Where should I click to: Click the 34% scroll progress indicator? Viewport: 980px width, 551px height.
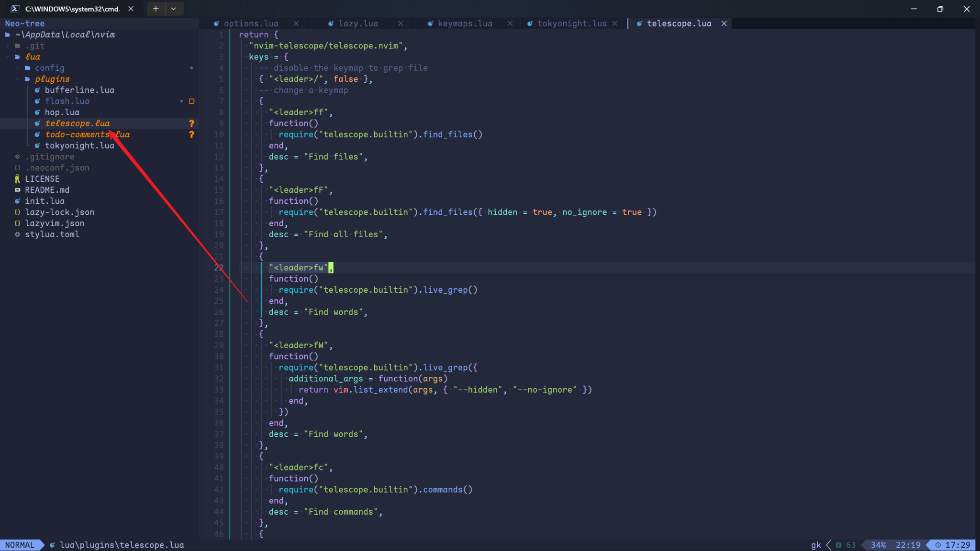pyautogui.click(x=880, y=545)
